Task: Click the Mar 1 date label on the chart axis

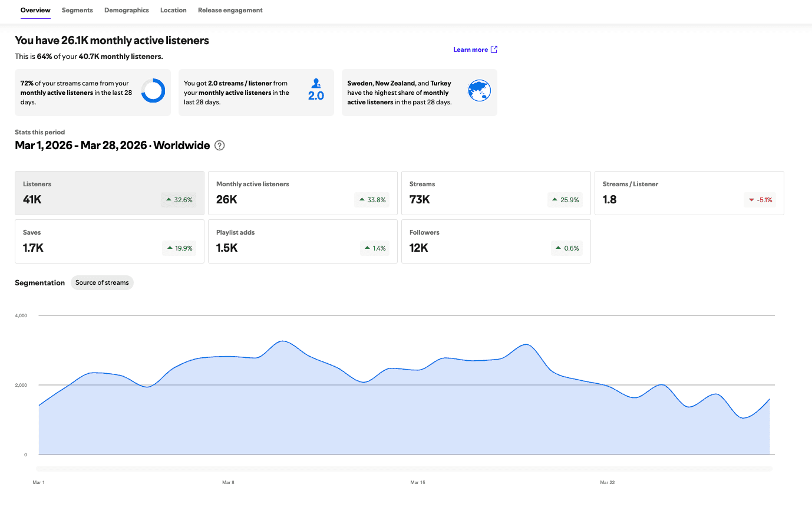Action: pos(38,482)
